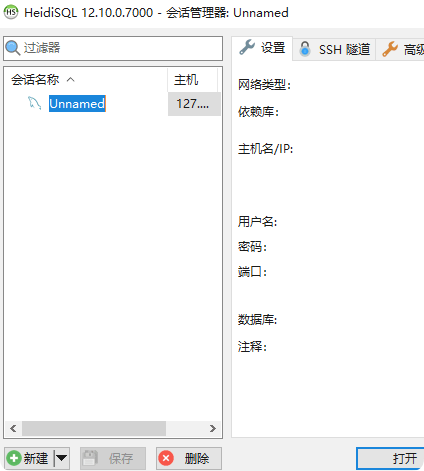
Task: Click the floppy disk icon on 保存
Action: (x=90, y=458)
